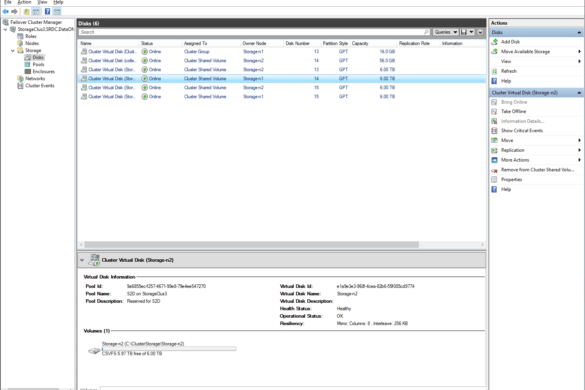Open the Action menu
This screenshot has height=390, width=585.
[25, 2]
